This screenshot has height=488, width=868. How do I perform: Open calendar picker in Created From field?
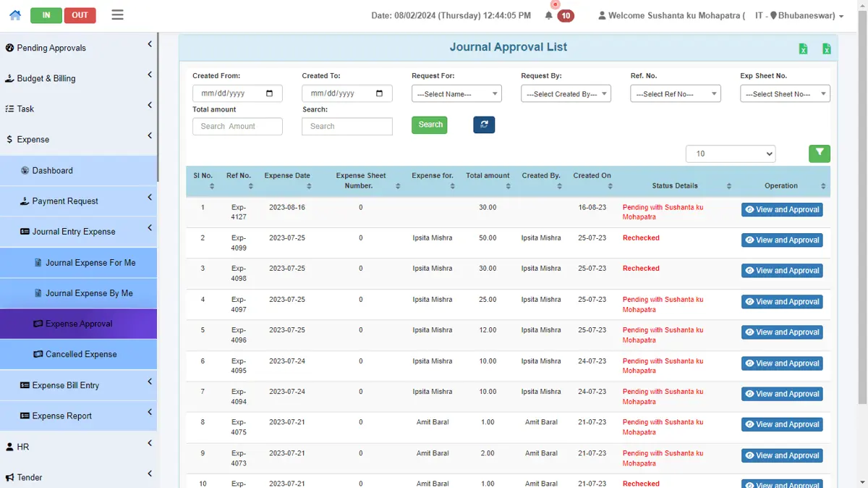[270, 93]
